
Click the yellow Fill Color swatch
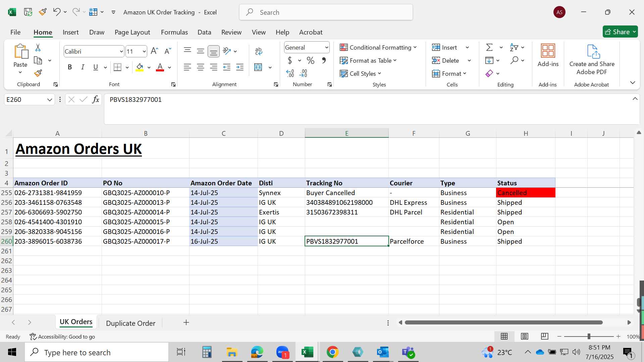click(x=140, y=67)
